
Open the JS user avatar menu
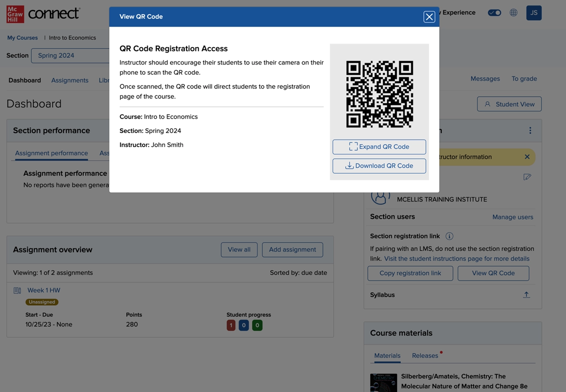click(534, 13)
